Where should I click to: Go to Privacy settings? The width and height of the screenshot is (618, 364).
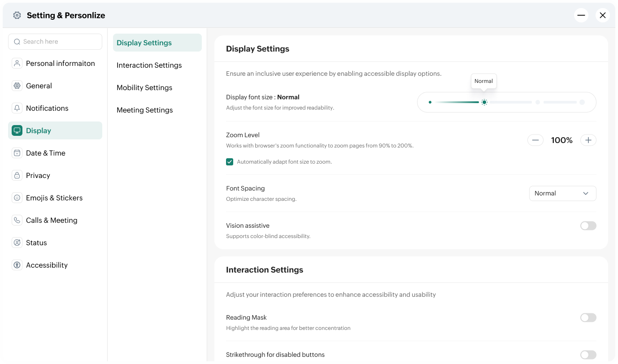tap(55, 175)
